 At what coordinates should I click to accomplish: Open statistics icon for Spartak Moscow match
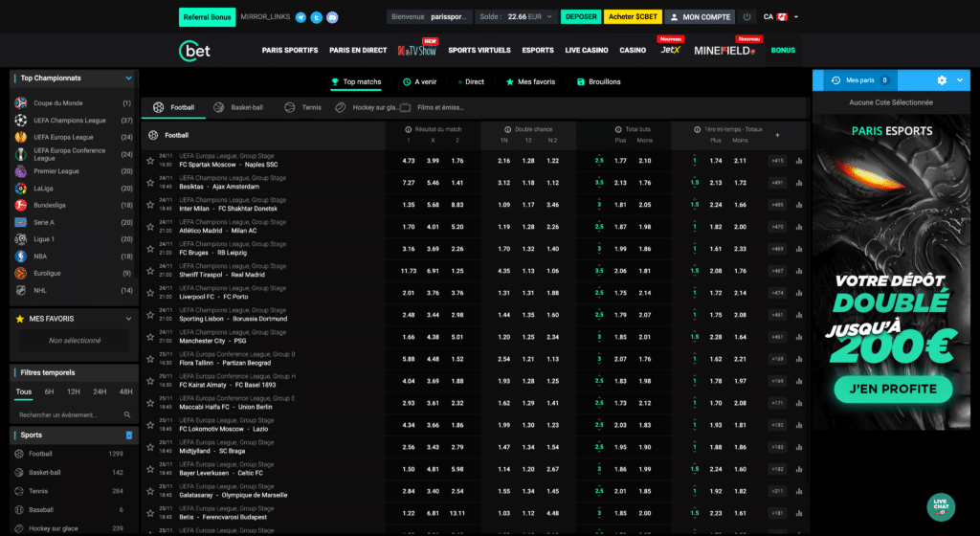point(799,161)
